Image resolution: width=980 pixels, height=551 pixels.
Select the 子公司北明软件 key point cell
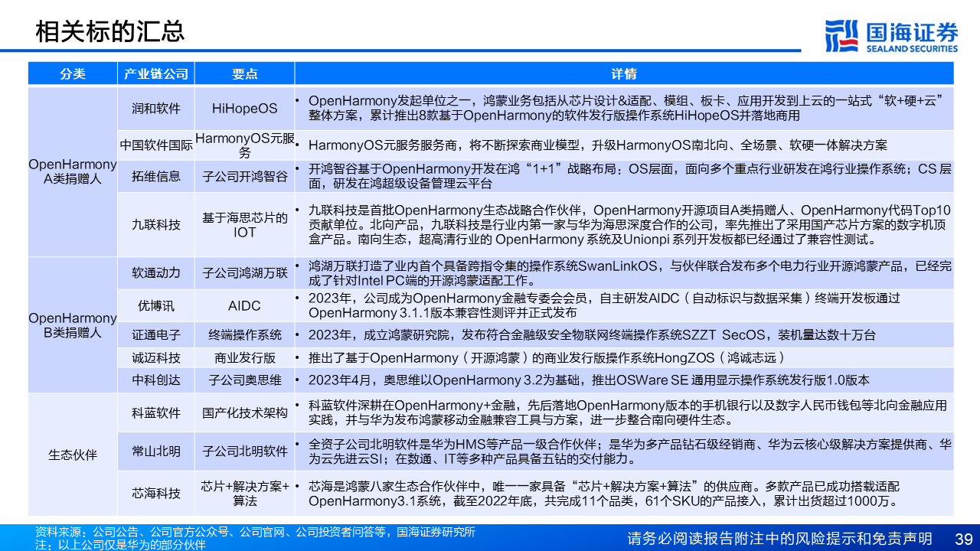tap(245, 452)
